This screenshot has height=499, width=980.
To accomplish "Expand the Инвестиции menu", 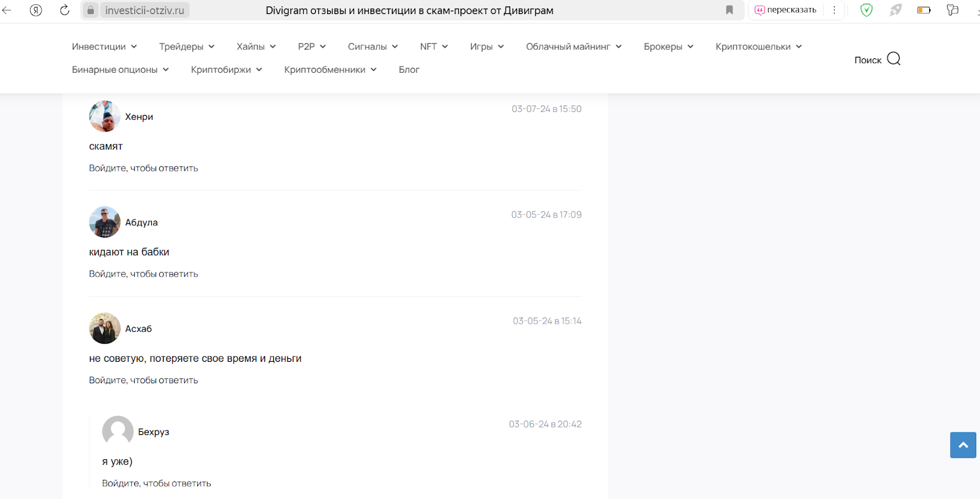I will point(104,47).
